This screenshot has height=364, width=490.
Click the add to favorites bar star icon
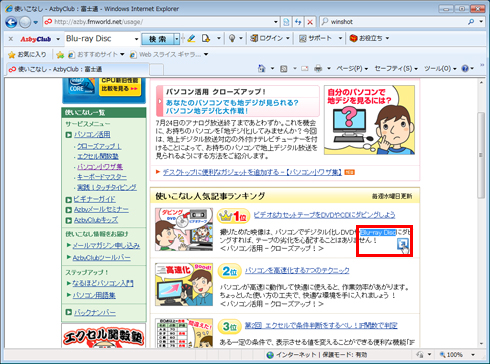coord(60,55)
